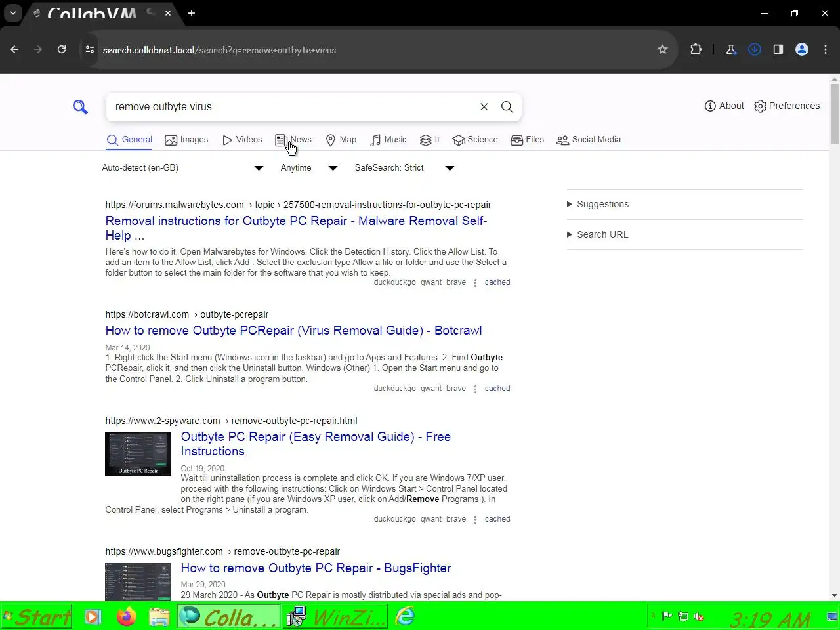Image resolution: width=840 pixels, height=630 pixels.
Task: Open BugsFighter How to remove Outbyte result
Action: click(316, 568)
